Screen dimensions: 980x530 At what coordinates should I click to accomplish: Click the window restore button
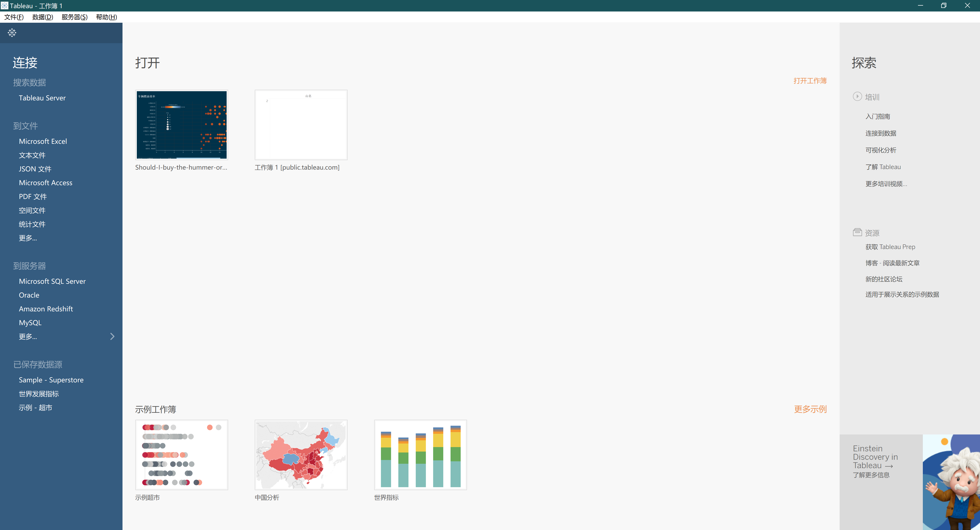coord(944,5)
